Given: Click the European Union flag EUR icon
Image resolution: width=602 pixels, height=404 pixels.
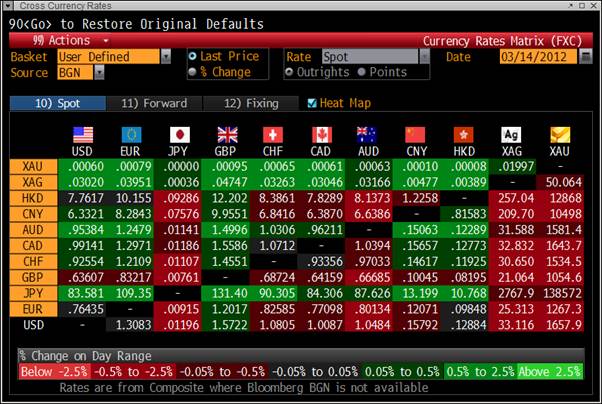Looking at the screenshot, I should 132,134.
